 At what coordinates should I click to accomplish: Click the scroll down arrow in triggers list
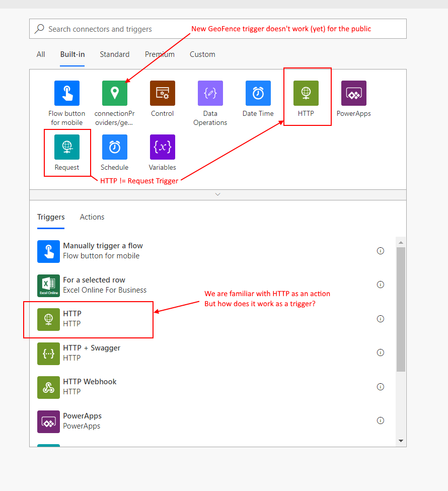401,441
